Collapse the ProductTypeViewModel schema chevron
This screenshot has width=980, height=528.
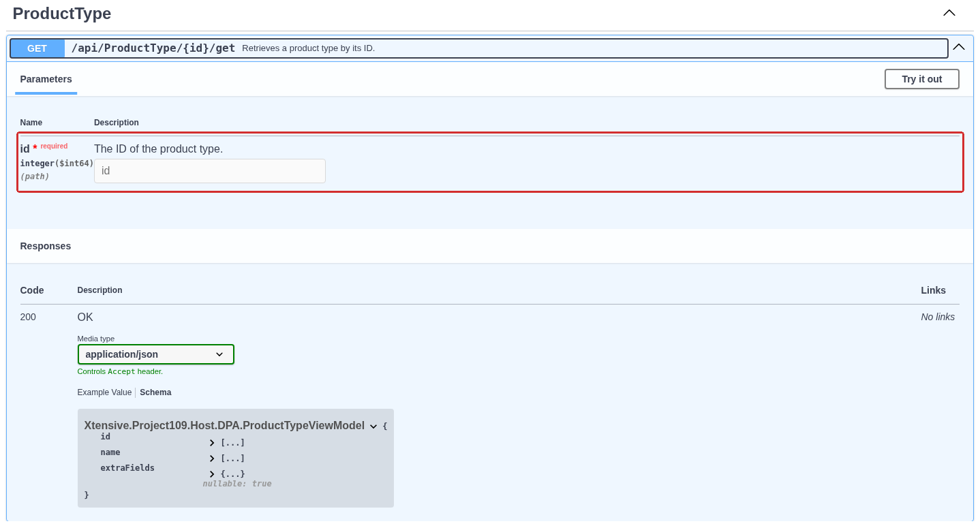[x=373, y=426]
